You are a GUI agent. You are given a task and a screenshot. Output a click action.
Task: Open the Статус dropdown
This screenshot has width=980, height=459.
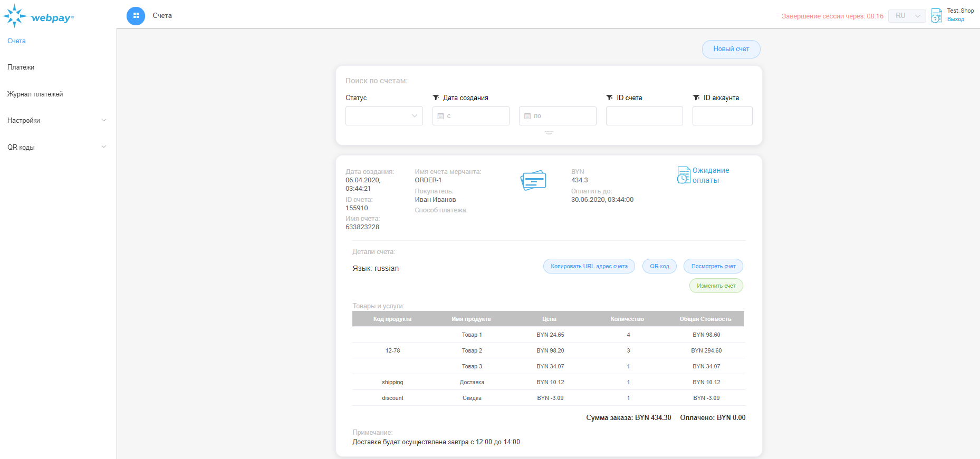(384, 116)
